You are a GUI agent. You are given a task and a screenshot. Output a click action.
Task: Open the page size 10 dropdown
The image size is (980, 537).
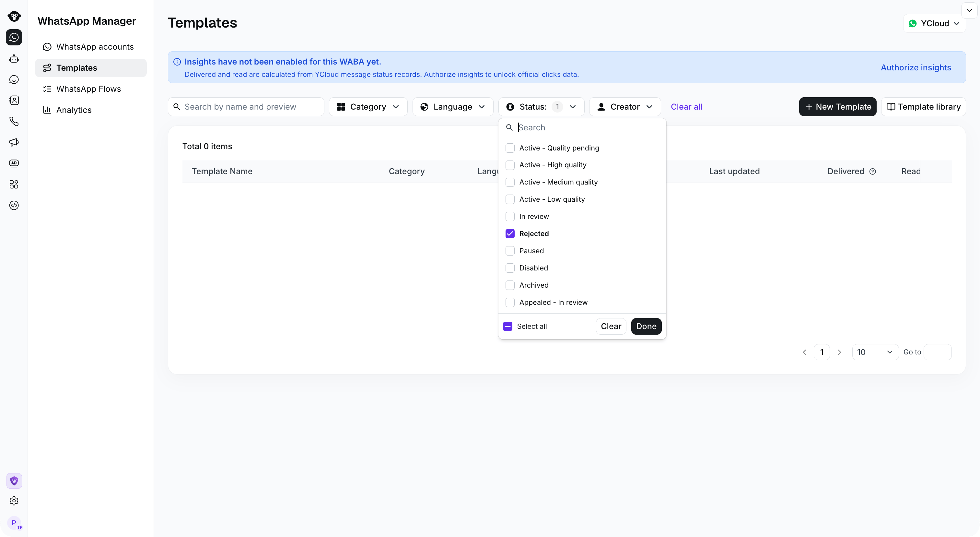pos(875,352)
